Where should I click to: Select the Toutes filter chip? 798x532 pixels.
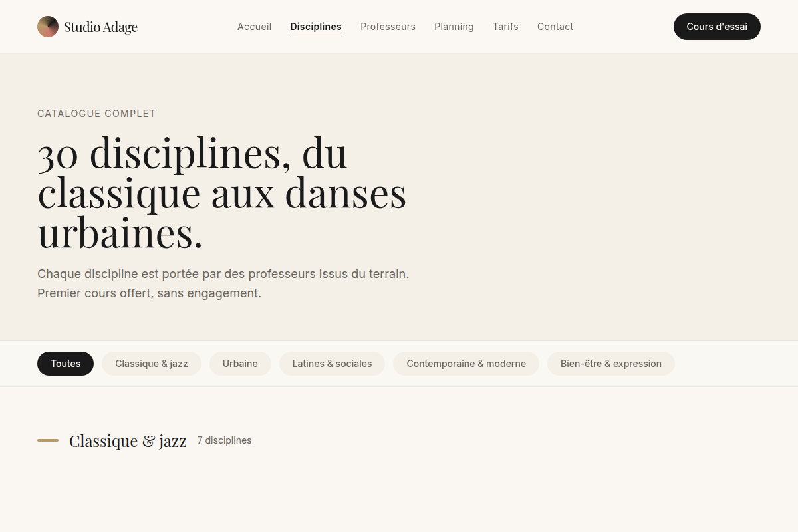(65, 364)
